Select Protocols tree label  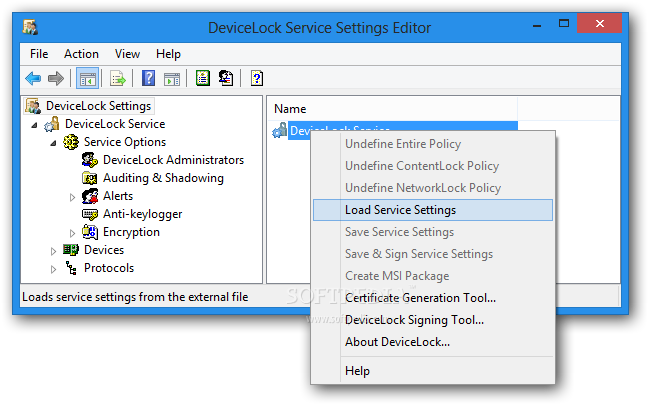pos(109,268)
